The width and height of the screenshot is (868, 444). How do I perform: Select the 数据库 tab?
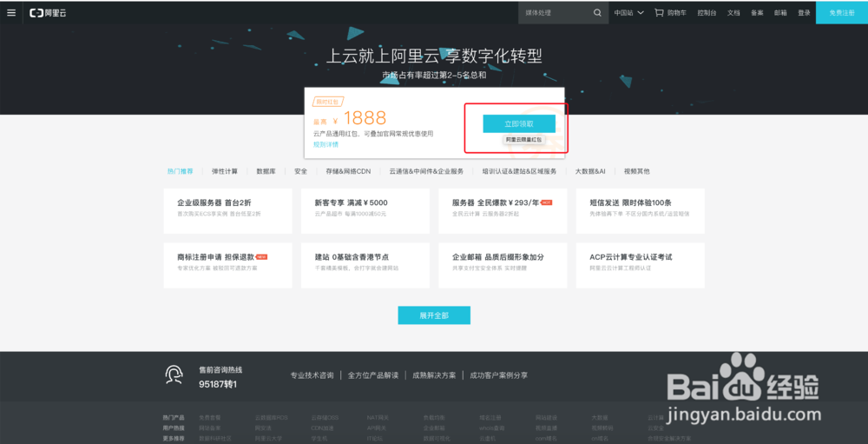click(266, 171)
